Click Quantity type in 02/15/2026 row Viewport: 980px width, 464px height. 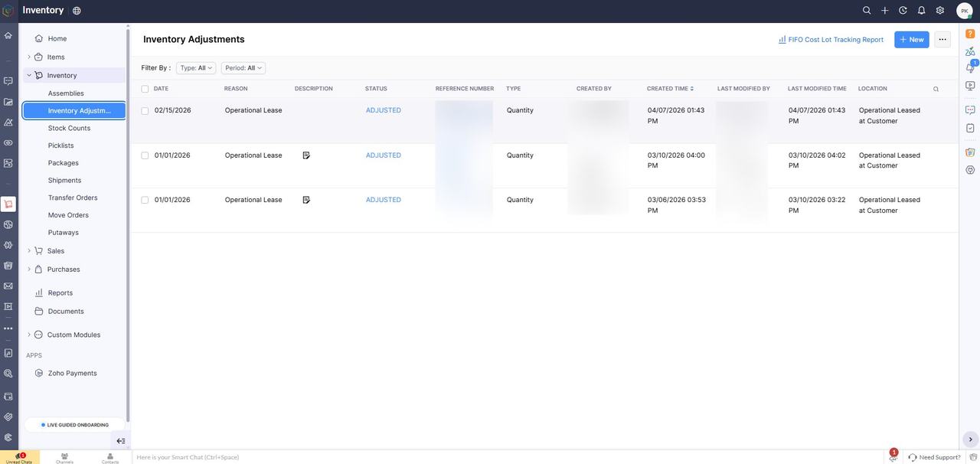520,110
